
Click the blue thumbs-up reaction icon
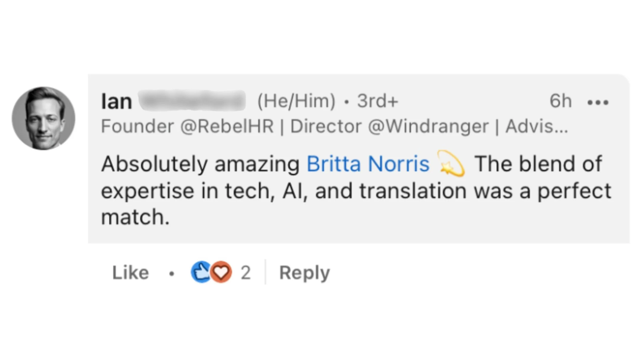(201, 272)
